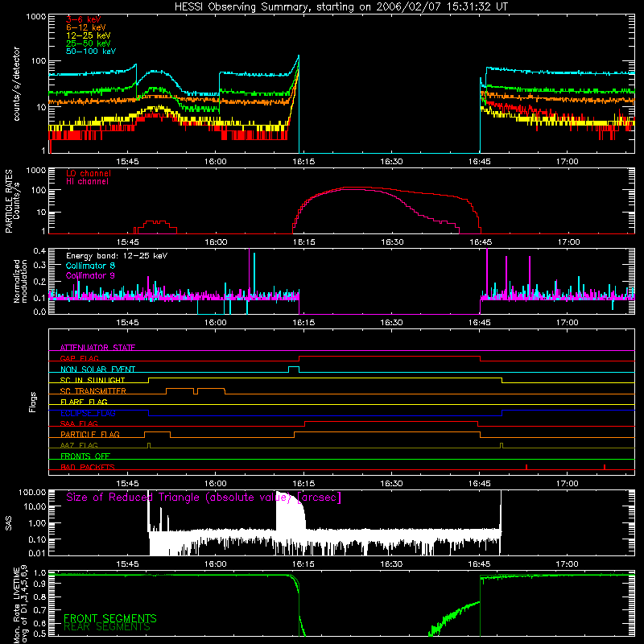Select the "Collimator 9" legend label

(x=90, y=275)
